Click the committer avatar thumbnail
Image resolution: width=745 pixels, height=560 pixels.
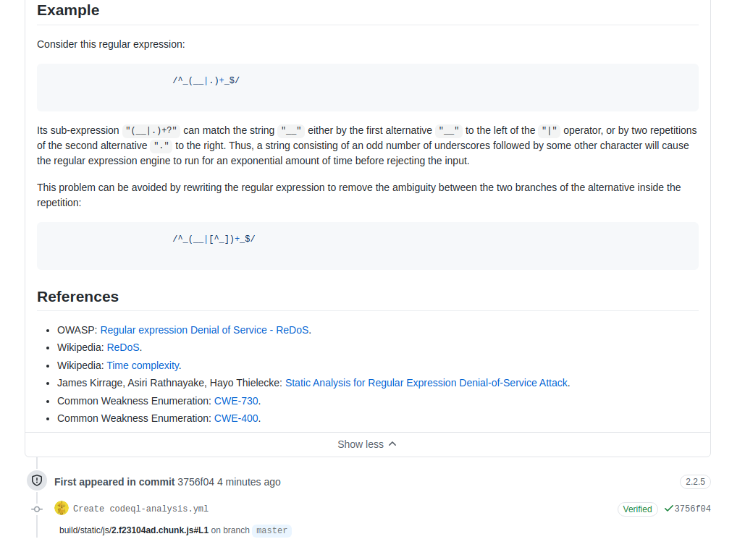[x=62, y=508]
